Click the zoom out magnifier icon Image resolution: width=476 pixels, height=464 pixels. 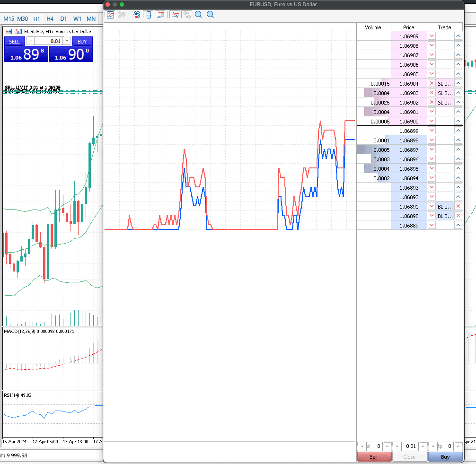pyautogui.click(x=210, y=15)
